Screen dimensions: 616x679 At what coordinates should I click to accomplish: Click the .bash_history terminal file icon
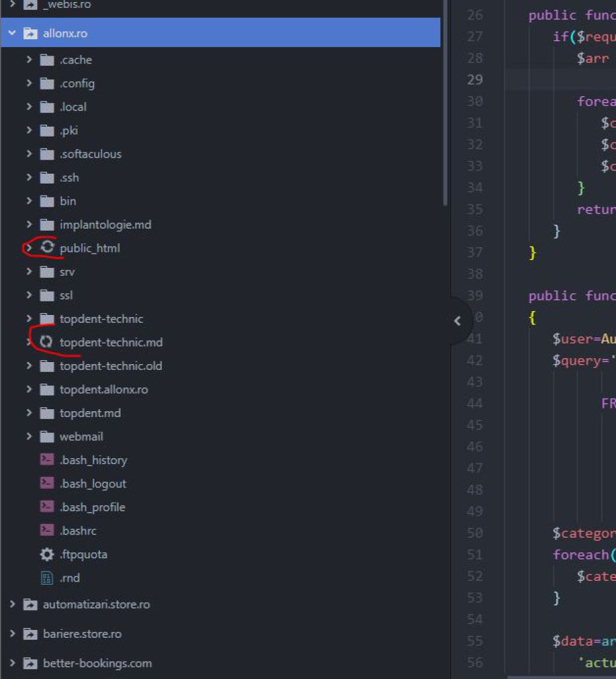pos(47,459)
